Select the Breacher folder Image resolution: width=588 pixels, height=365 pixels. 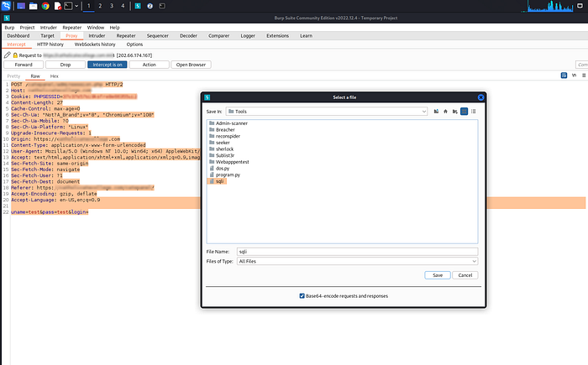(222, 130)
